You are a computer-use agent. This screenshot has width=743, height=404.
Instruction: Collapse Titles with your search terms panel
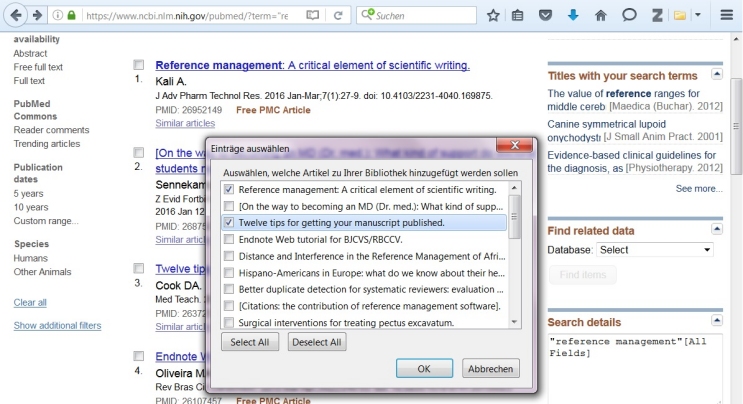[x=716, y=74]
